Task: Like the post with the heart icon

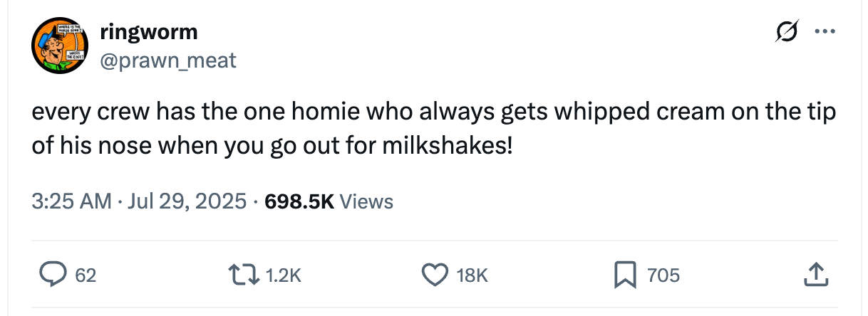Action: click(x=436, y=274)
